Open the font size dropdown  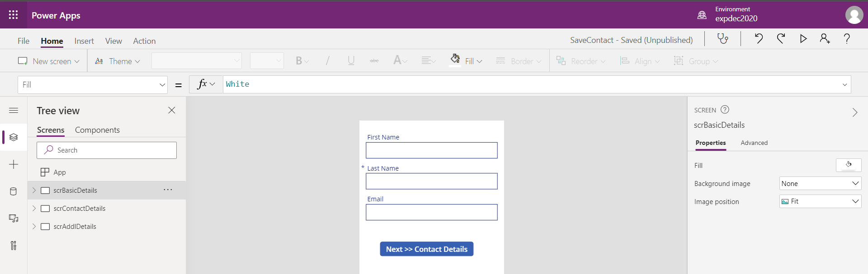click(267, 60)
